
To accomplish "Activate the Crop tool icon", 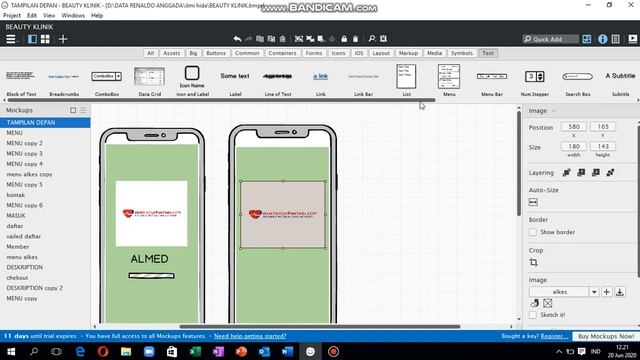I will point(533,262).
